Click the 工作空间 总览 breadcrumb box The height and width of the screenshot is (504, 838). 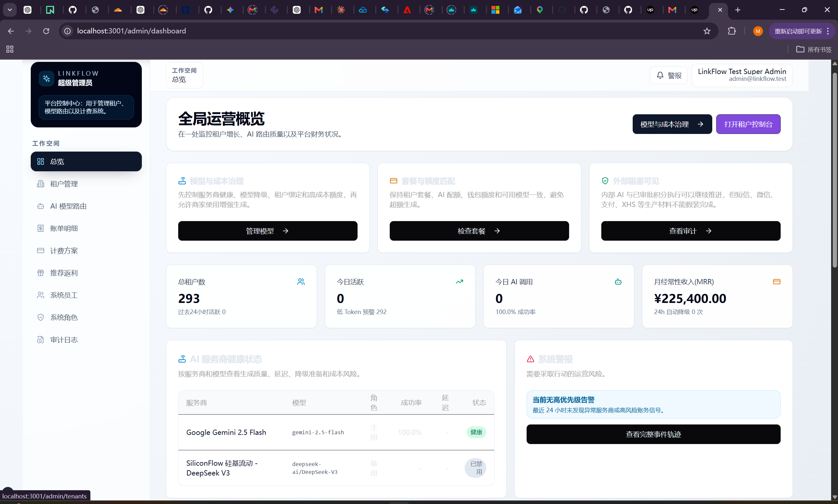click(184, 75)
